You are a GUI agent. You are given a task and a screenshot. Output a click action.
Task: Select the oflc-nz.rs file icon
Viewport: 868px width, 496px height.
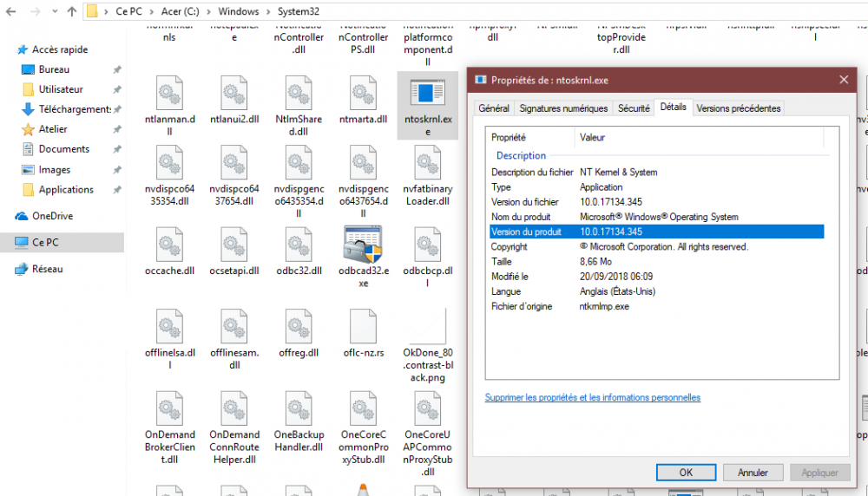pyautogui.click(x=363, y=327)
